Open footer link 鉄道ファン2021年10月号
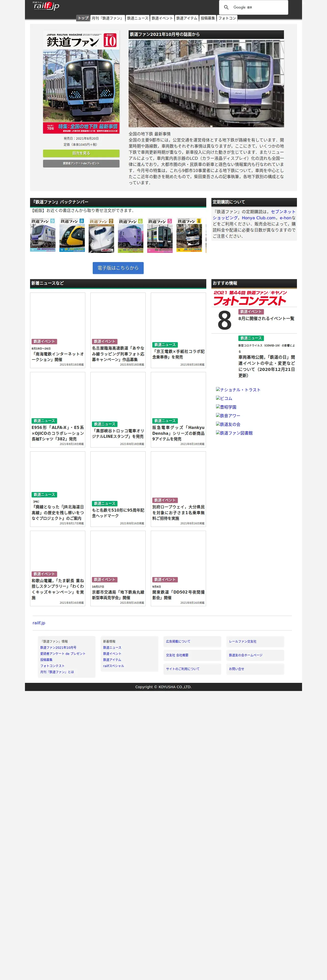This screenshot has width=327, height=980. point(58,647)
